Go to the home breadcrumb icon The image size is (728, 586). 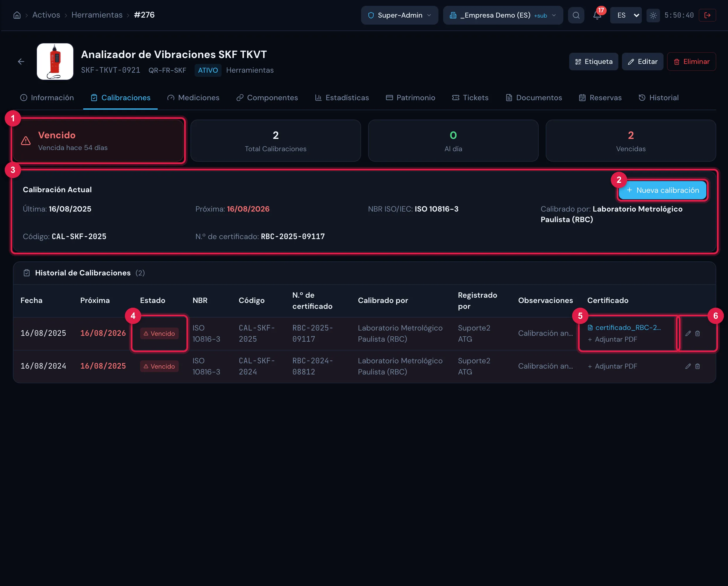[x=17, y=15]
